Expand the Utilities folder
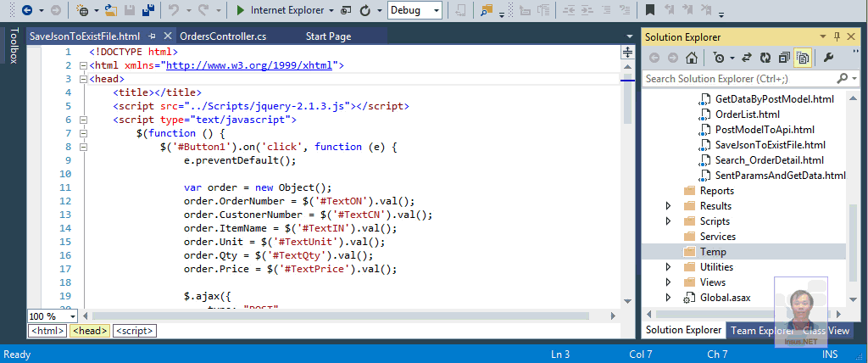The width and height of the screenshot is (868, 363). (668, 266)
